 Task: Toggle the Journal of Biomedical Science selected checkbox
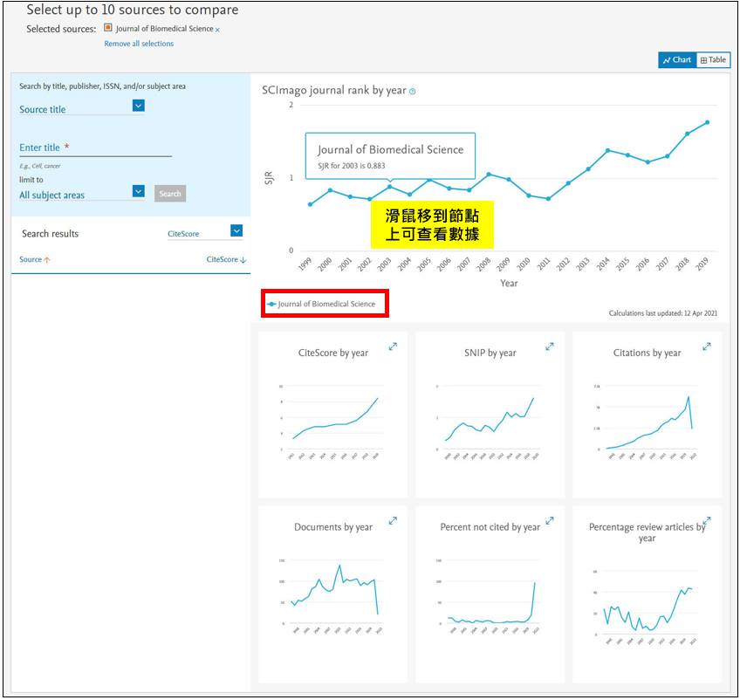click(x=108, y=28)
